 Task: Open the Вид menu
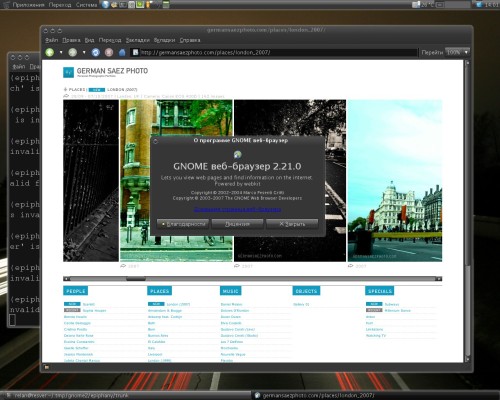[89, 40]
